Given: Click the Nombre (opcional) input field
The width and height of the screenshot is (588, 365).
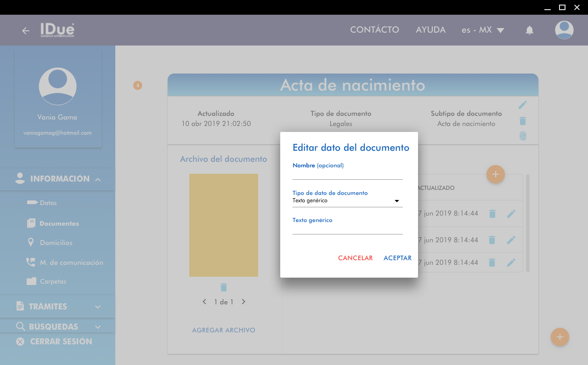Looking at the screenshot, I should tap(347, 174).
